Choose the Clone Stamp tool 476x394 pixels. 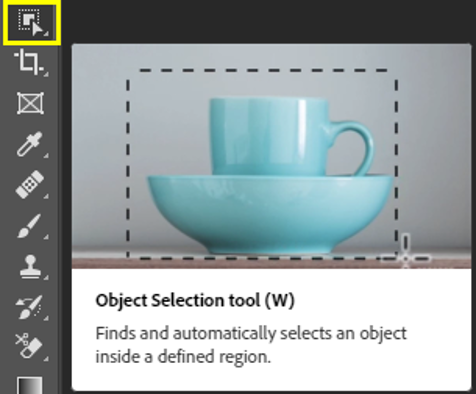[30, 266]
